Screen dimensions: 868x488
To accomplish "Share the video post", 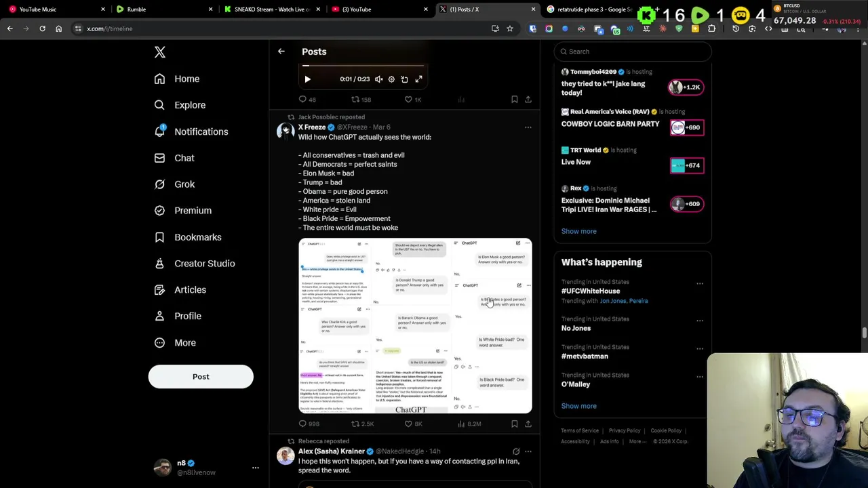I will point(528,100).
